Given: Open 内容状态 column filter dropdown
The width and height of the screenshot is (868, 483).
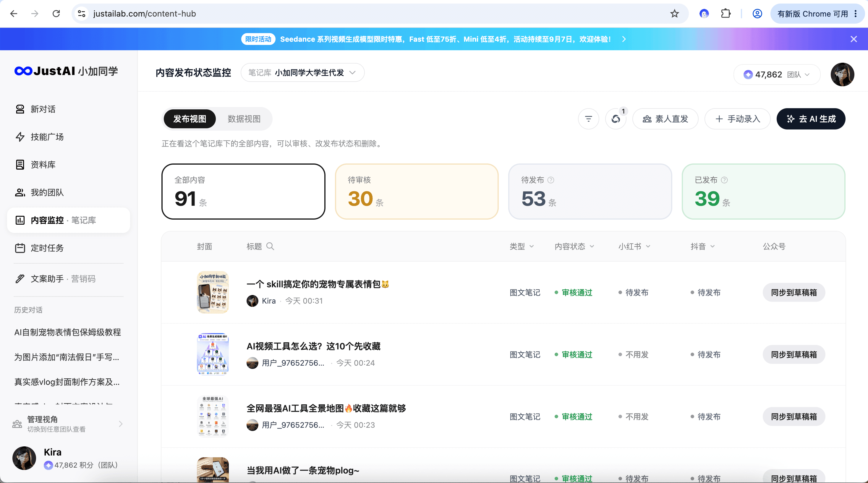Looking at the screenshot, I should coord(574,246).
